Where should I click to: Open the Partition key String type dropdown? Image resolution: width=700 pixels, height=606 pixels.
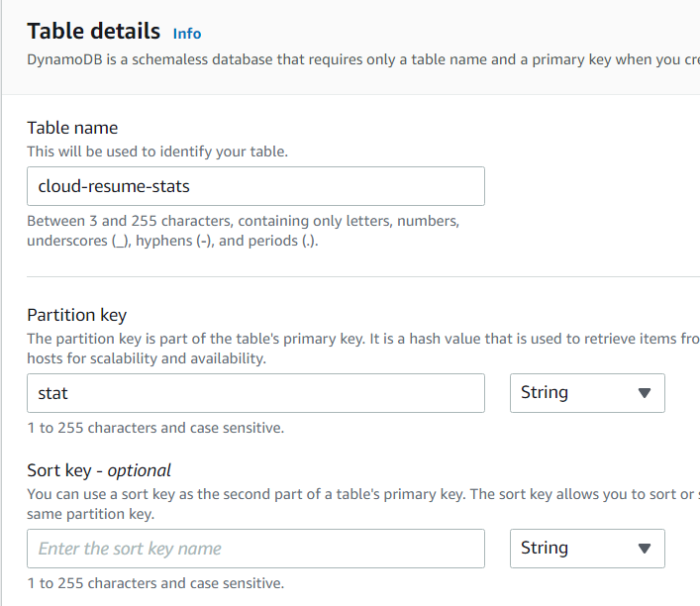pos(586,393)
